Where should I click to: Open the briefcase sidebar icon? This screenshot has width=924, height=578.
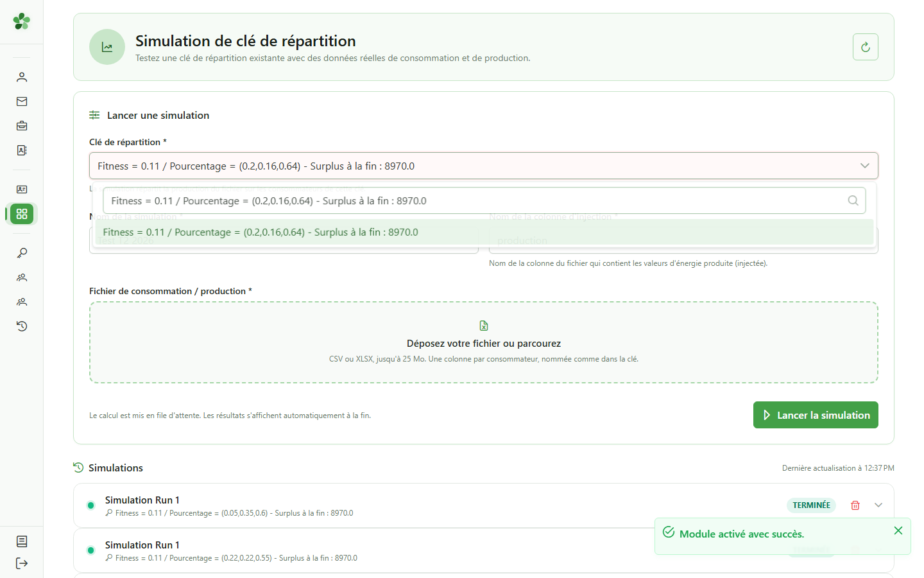coord(22,126)
